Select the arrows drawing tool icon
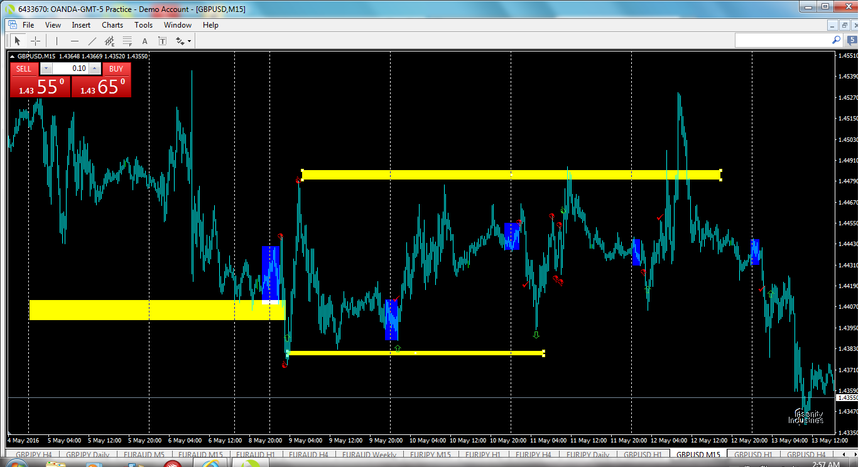Screen dimensions: 868x467 pos(180,41)
